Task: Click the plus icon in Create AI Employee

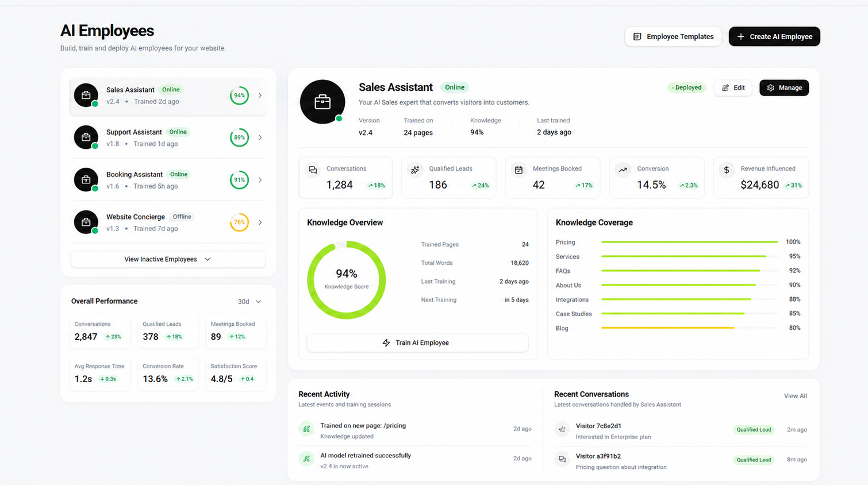Action: (x=740, y=37)
